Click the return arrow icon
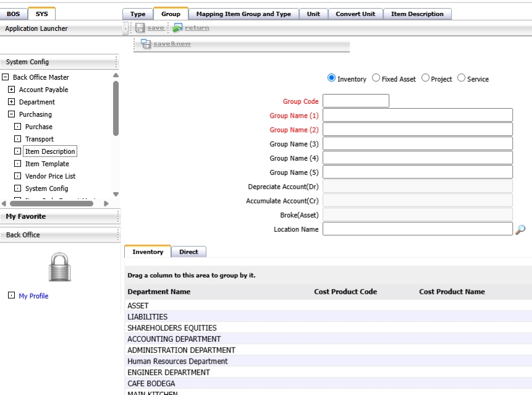This screenshot has width=532, height=395. coord(177,27)
